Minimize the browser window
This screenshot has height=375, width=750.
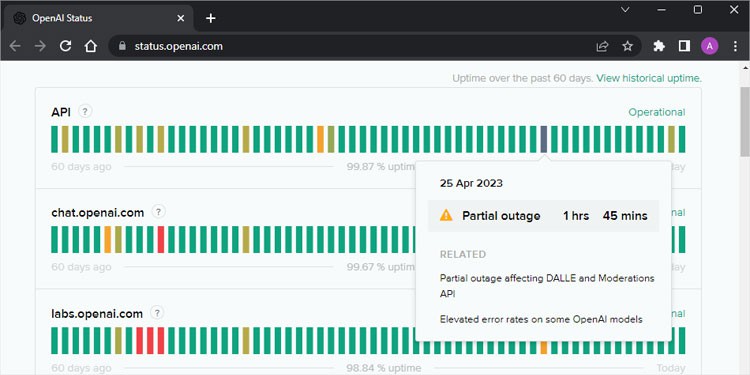coord(662,10)
